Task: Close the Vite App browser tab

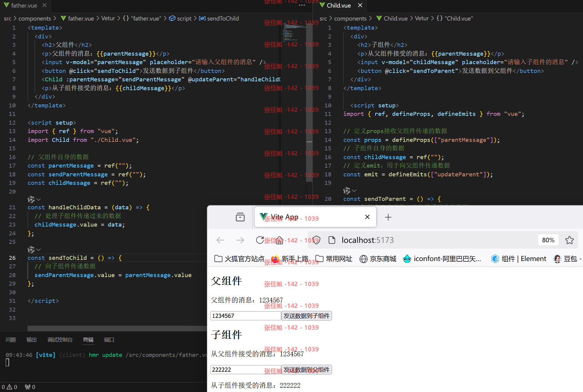Action: (367, 217)
